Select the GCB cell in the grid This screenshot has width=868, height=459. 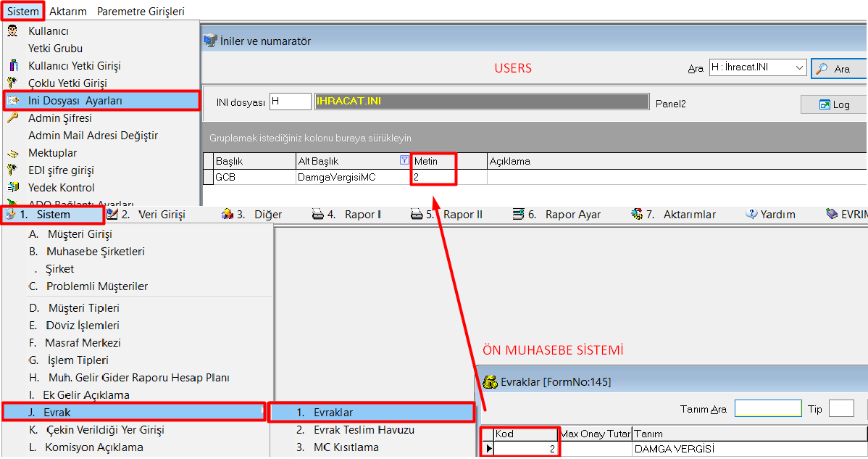[x=254, y=177]
